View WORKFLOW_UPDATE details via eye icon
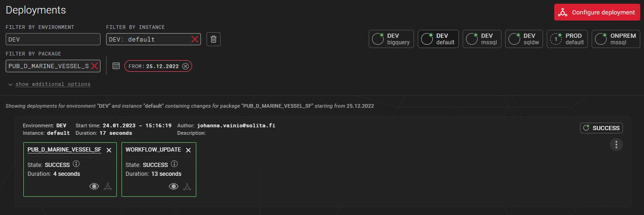The height and width of the screenshot is (215, 644). point(174,187)
